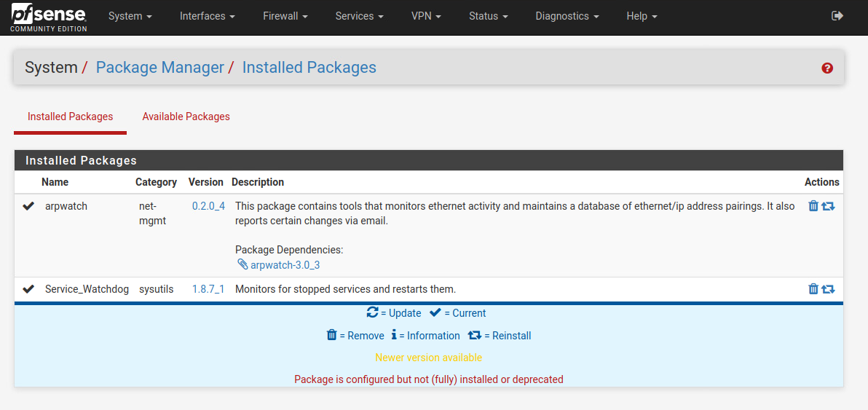Click the paperclip icon next to arpwatch-3.0_3
Image resolution: width=868 pixels, height=410 pixels.
242,264
